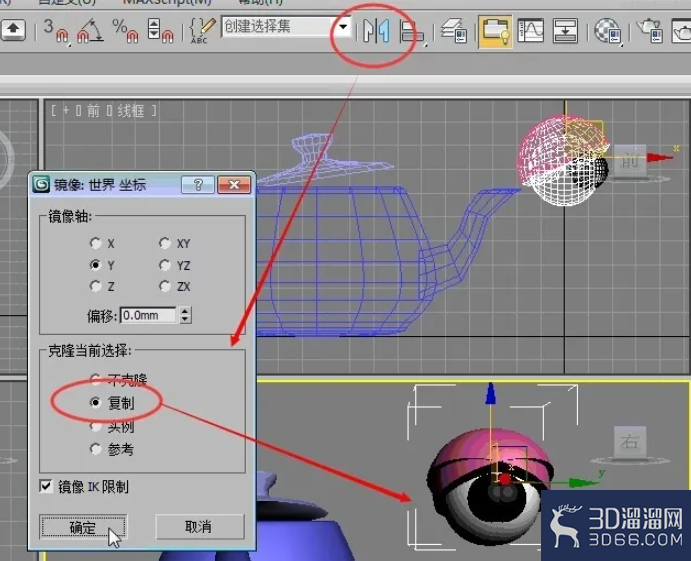The height and width of the screenshot is (561, 691).
Task: Close the 镜像 mirror dialog
Action: pos(234,184)
